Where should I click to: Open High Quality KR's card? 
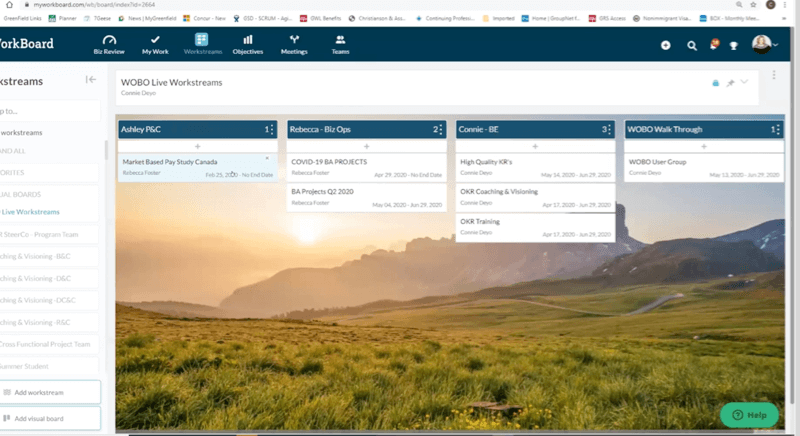[x=535, y=168]
